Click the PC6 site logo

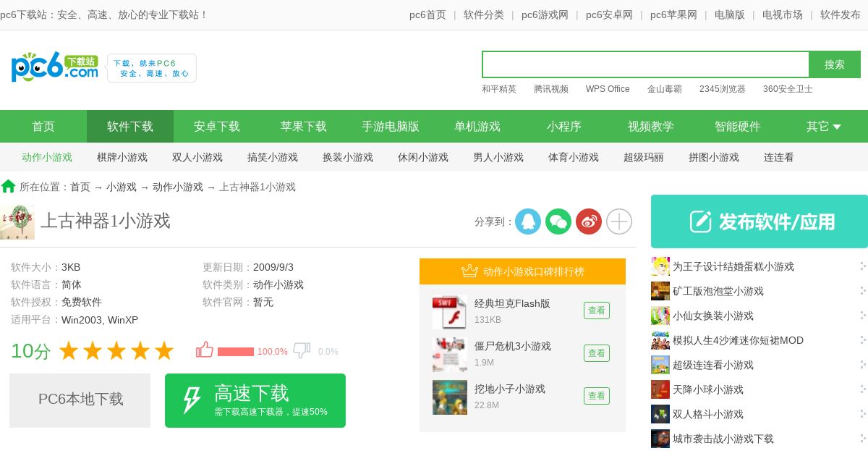point(55,67)
